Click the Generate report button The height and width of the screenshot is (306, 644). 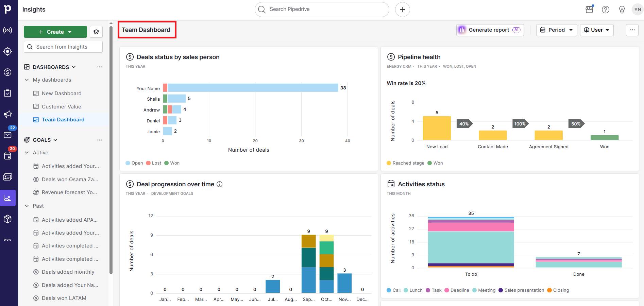(x=490, y=30)
